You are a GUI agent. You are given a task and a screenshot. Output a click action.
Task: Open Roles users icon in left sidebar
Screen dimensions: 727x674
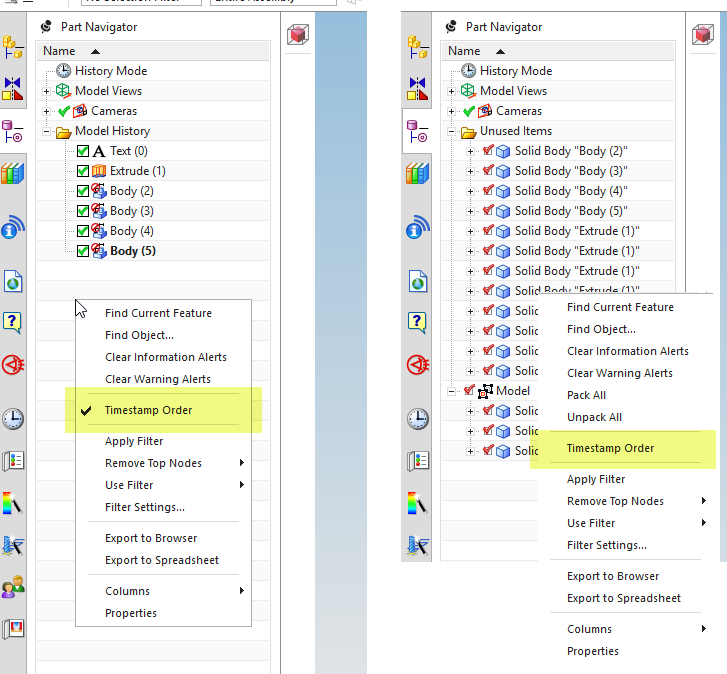[13, 587]
